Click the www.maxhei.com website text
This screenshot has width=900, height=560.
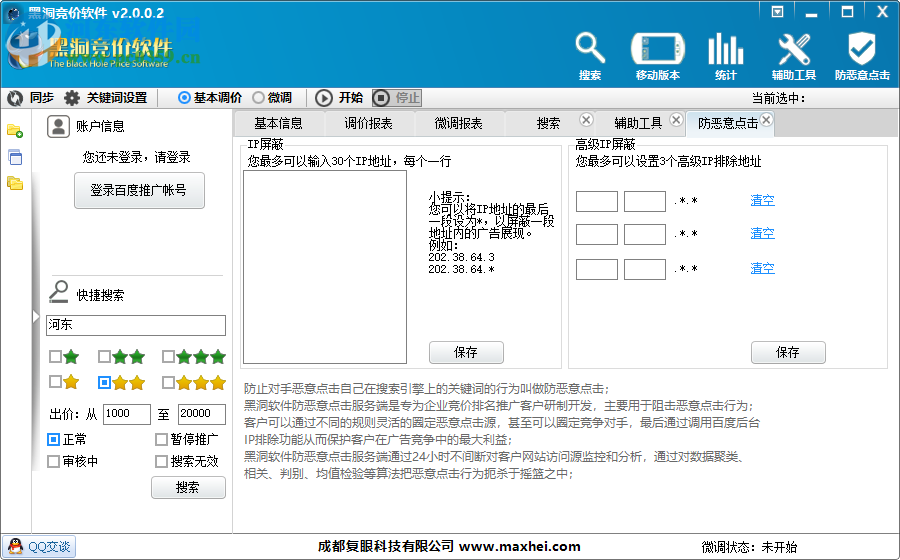[519, 546]
